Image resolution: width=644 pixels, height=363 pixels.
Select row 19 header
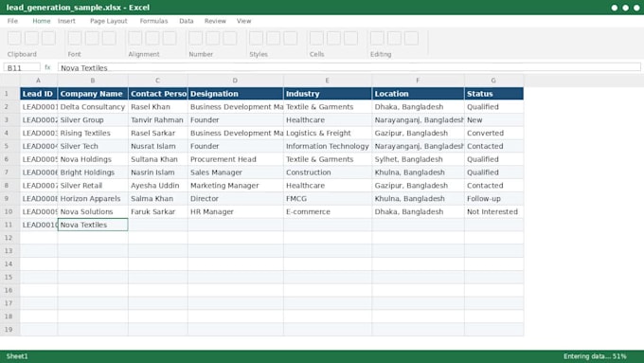click(x=9, y=329)
